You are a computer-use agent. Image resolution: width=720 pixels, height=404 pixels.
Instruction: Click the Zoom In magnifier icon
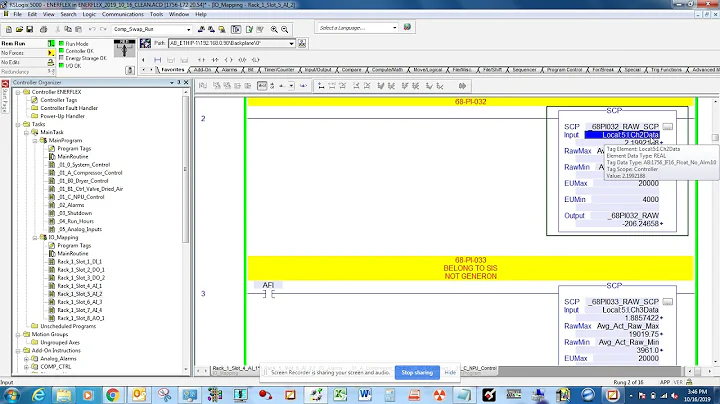[x=274, y=29]
